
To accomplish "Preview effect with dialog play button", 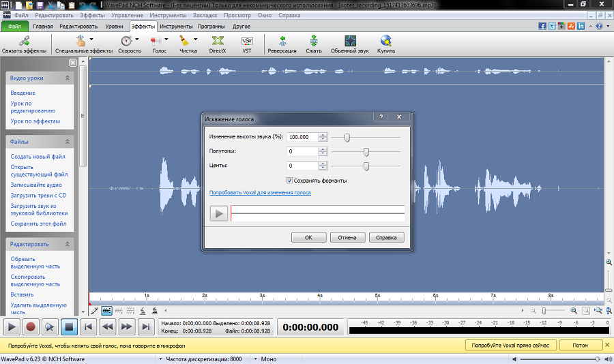I will (219, 214).
